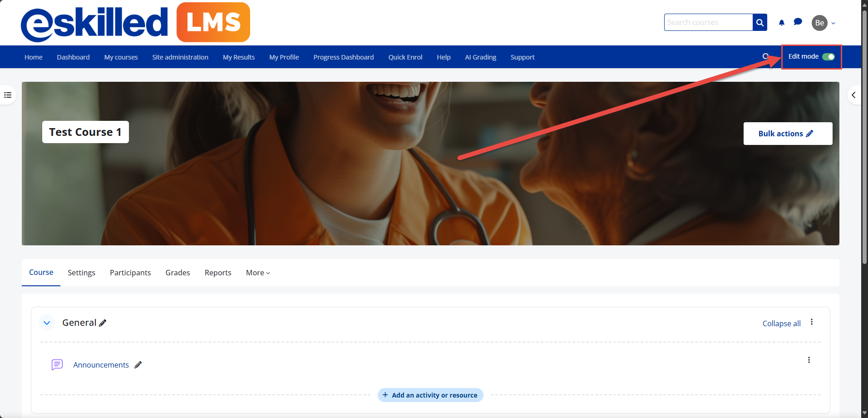The height and width of the screenshot is (418, 868).
Task: Go to Home in navigation bar
Action: (34, 57)
